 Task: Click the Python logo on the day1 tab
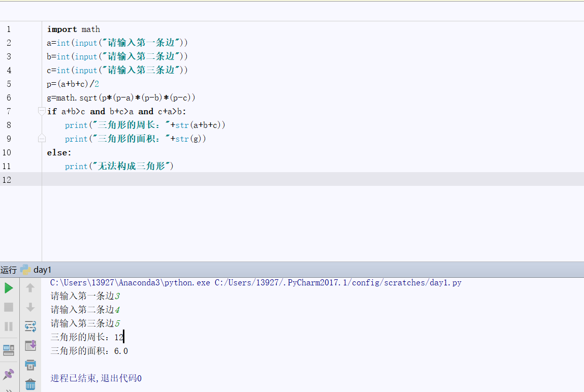tap(25, 270)
